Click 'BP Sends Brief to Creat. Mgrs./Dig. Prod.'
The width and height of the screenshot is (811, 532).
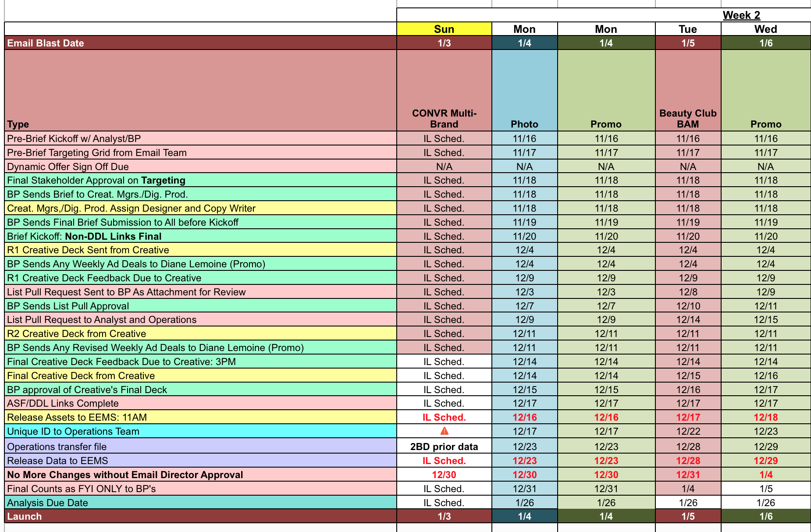(x=200, y=194)
